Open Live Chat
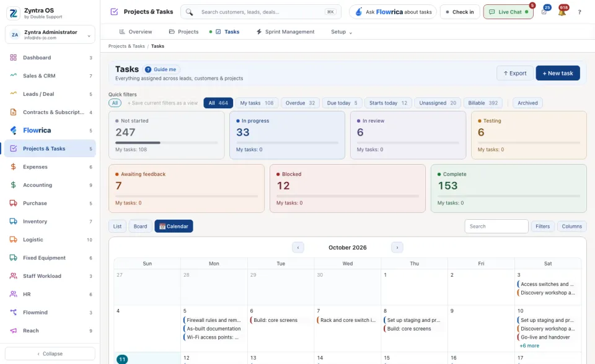 [508, 12]
